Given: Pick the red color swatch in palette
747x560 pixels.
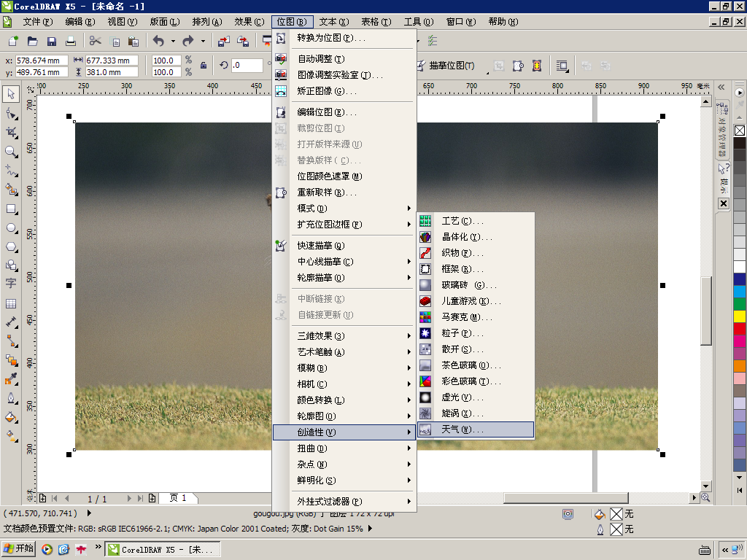Looking at the screenshot, I should 740,329.
